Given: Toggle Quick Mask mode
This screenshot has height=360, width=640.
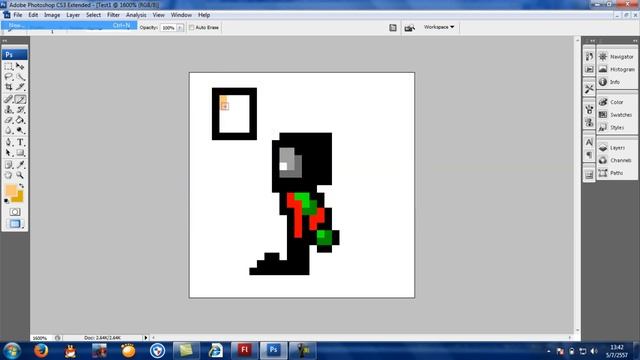Looking at the screenshot, I should (15, 212).
